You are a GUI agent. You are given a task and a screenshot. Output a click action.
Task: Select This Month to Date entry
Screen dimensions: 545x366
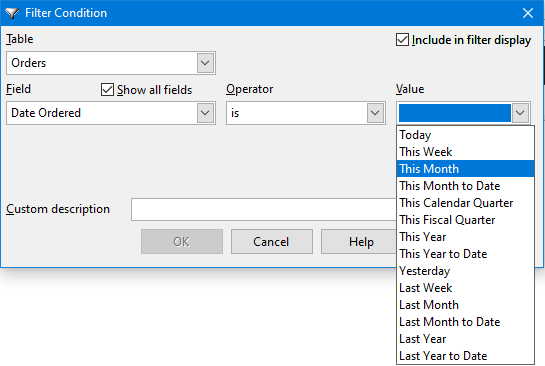(x=465, y=186)
